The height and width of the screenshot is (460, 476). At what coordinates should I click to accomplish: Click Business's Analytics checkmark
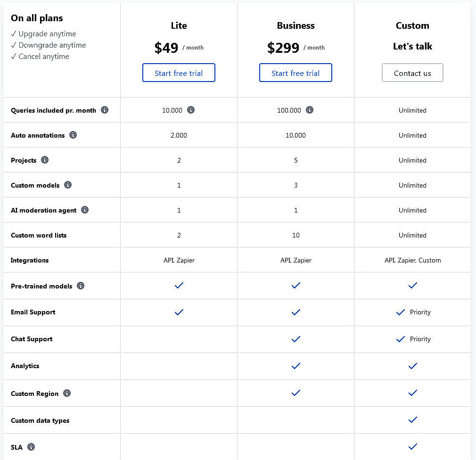[x=295, y=366]
